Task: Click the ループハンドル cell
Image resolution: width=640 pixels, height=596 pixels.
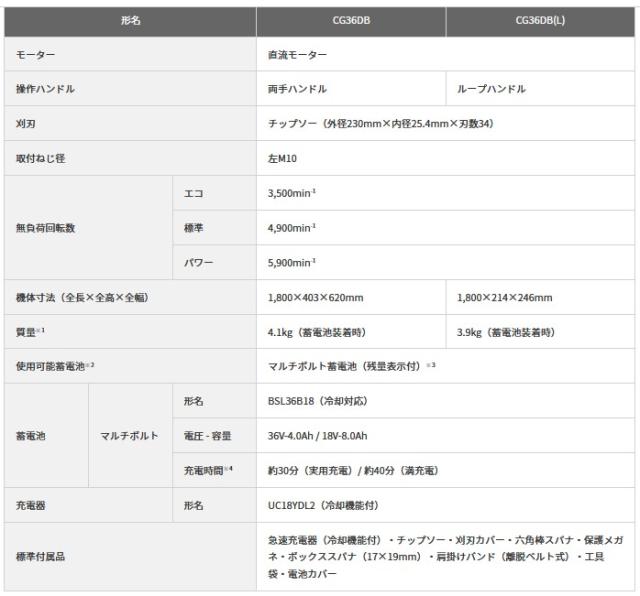Action: pyautogui.click(x=491, y=89)
